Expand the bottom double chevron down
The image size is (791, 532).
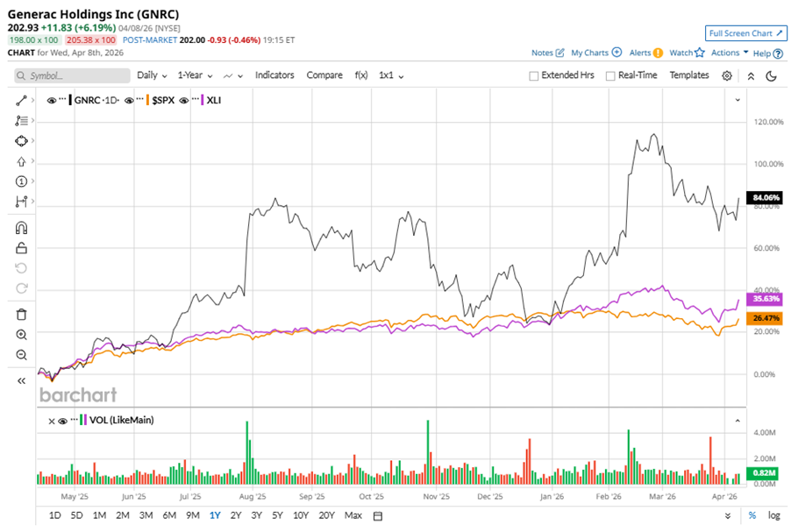tap(728, 516)
